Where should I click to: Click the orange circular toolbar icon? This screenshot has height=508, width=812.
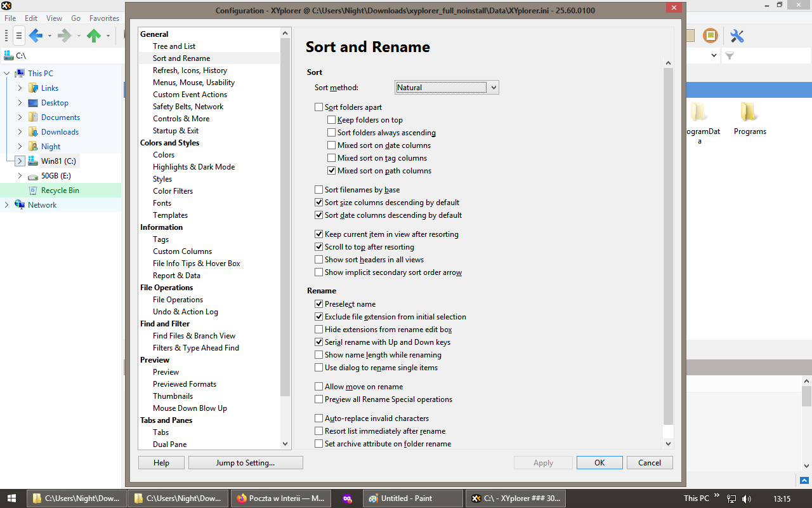click(x=710, y=36)
